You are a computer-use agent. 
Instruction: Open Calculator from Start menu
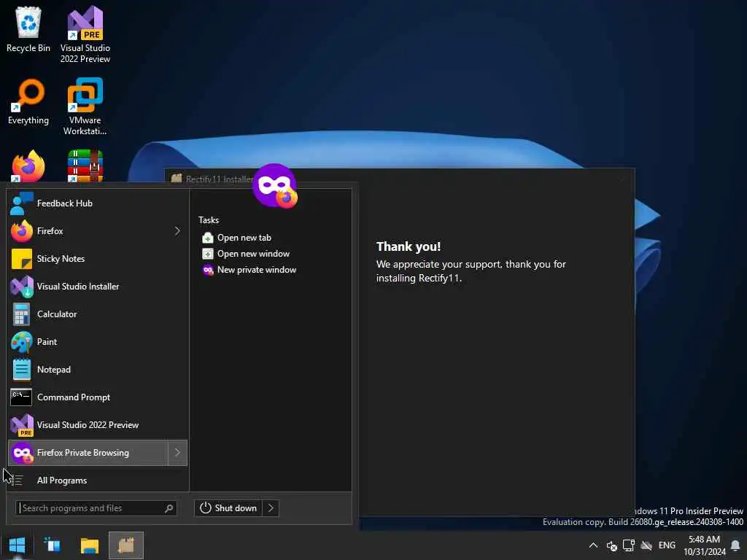click(x=98, y=314)
